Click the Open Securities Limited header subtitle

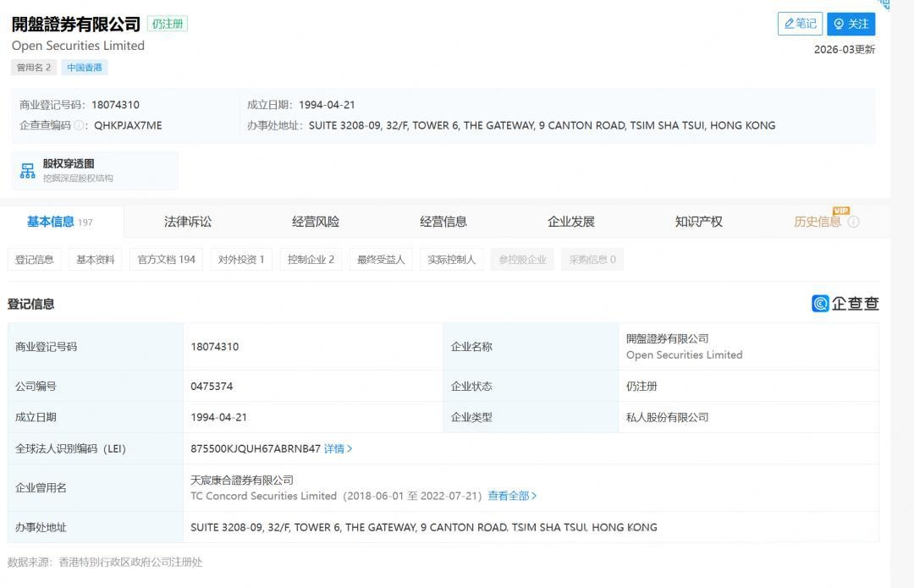pos(78,46)
